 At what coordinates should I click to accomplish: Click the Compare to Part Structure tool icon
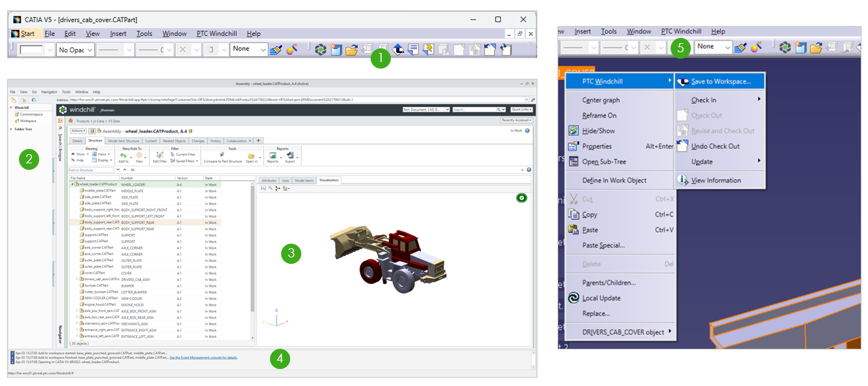pyautogui.click(x=222, y=155)
